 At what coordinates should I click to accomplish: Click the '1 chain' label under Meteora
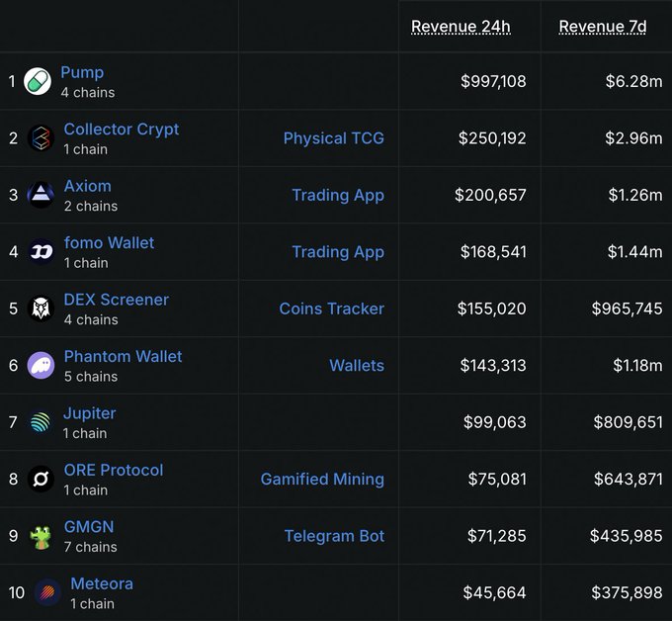(92, 604)
